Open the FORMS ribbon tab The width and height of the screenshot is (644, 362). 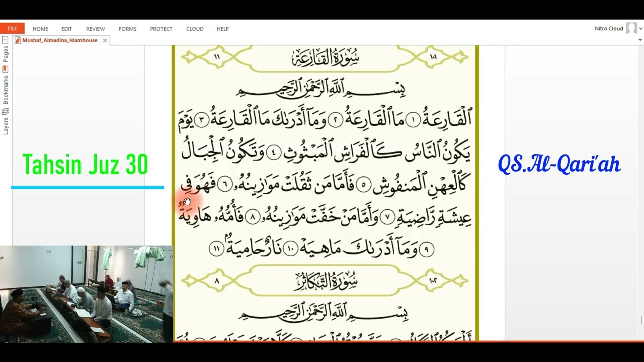point(127,29)
